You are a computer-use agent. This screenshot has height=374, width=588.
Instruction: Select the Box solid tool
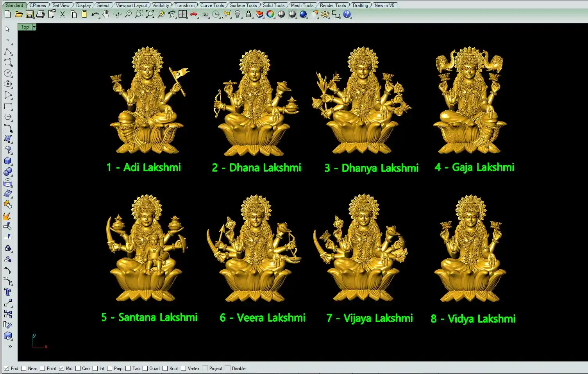7,161
